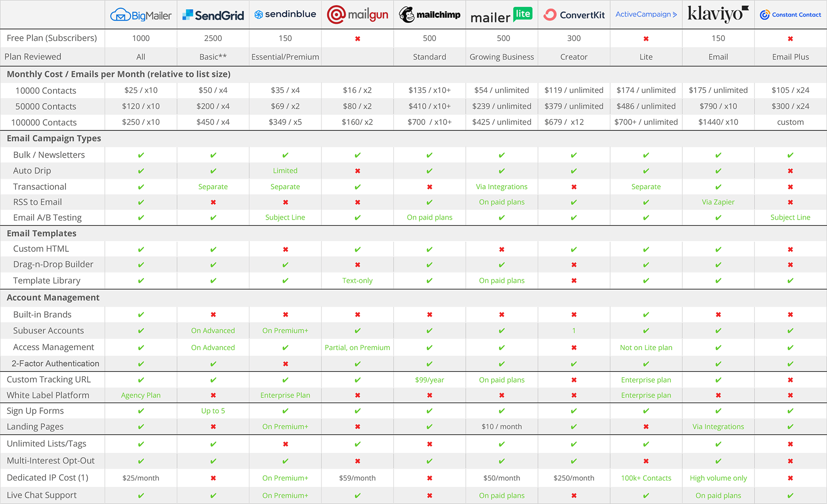Click the green 'Agency Plan' text
Viewport: 827px width, 504px height.
point(141,395)
